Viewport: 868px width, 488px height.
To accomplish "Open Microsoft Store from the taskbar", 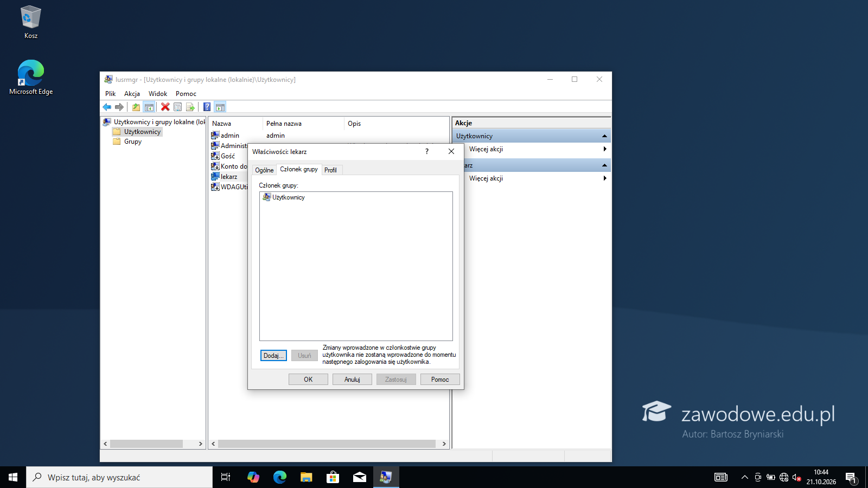I will click(333, 477).
